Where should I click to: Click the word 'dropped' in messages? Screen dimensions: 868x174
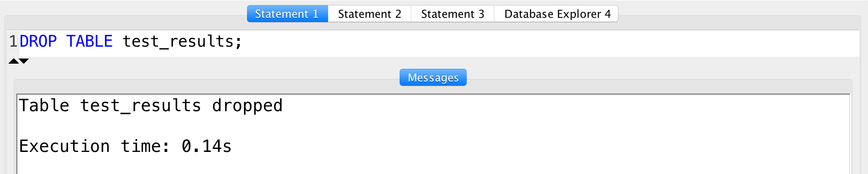pos(247,106)
